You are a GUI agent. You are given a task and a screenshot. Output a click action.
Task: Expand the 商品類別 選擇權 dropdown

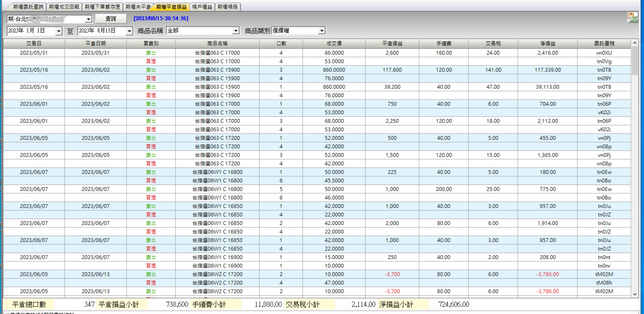point(322,31)
